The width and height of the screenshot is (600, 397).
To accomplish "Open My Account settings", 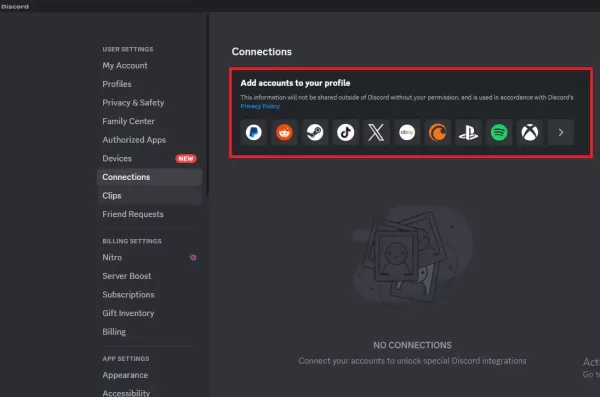I will [x=150, y=65].
